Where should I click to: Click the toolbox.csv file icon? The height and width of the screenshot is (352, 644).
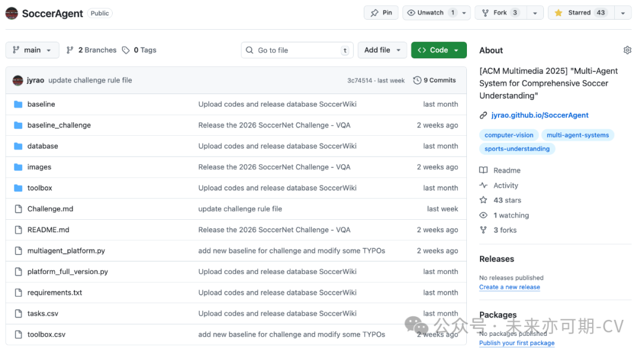pos(18,334)
